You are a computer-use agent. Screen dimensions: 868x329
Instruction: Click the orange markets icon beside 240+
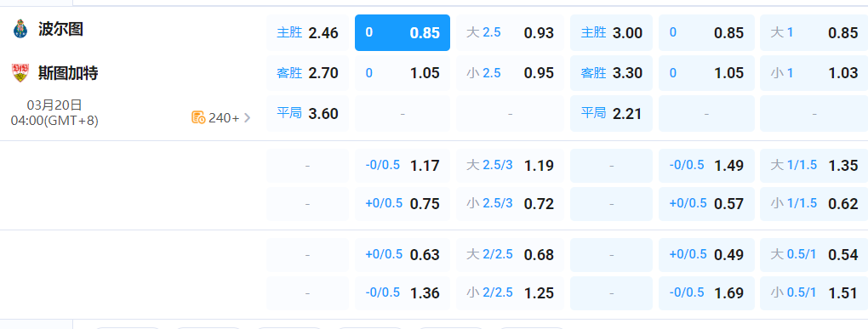198,117
